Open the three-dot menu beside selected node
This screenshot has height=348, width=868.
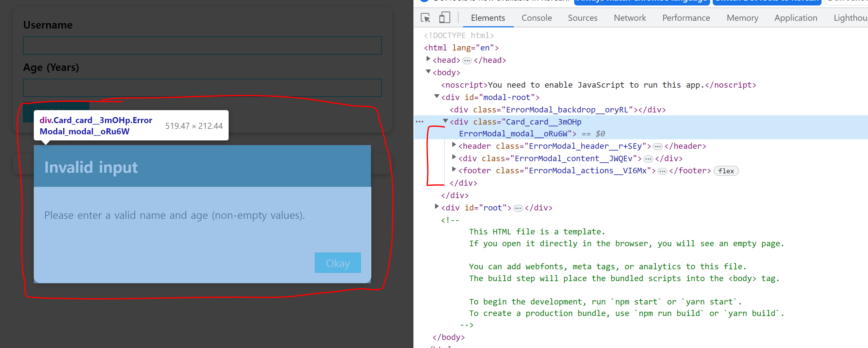tap(419, 121)
